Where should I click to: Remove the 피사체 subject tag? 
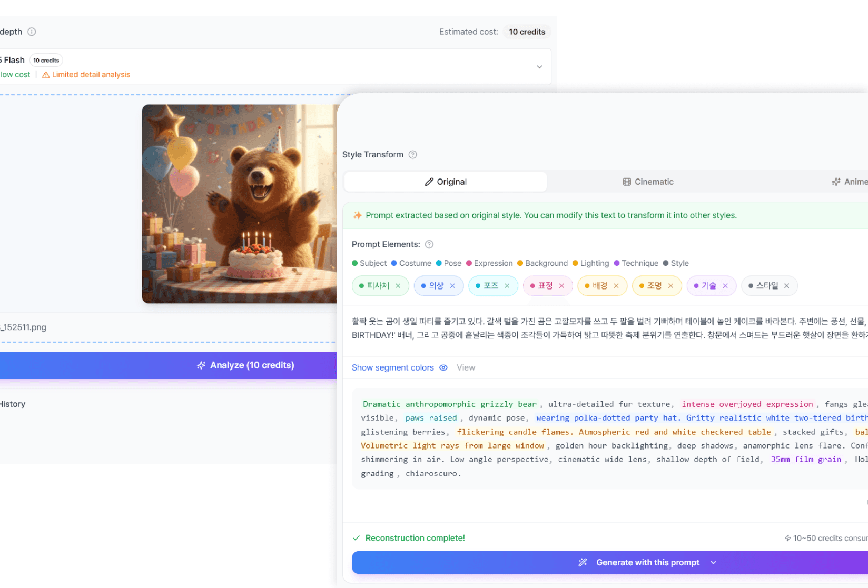click(x=398, y=286)
